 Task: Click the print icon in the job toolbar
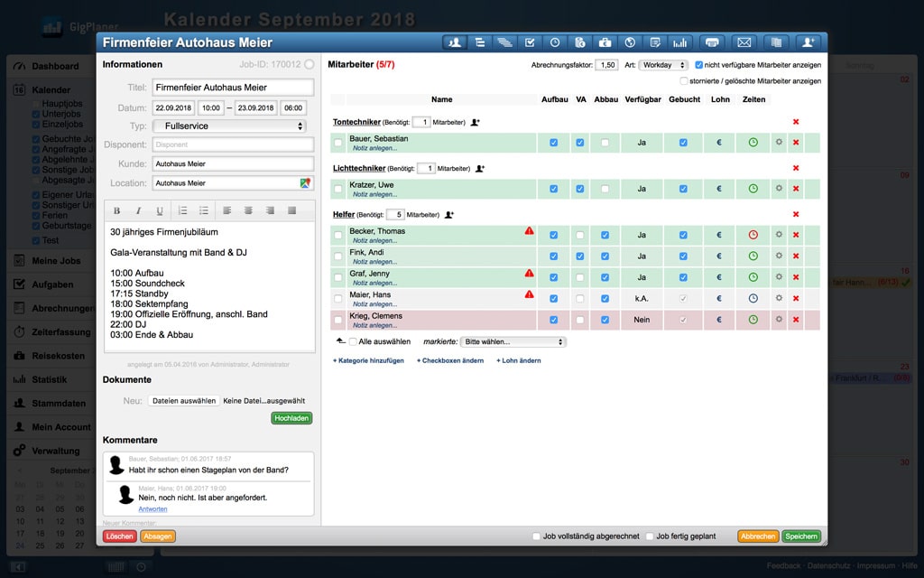(x=713, y=42)
